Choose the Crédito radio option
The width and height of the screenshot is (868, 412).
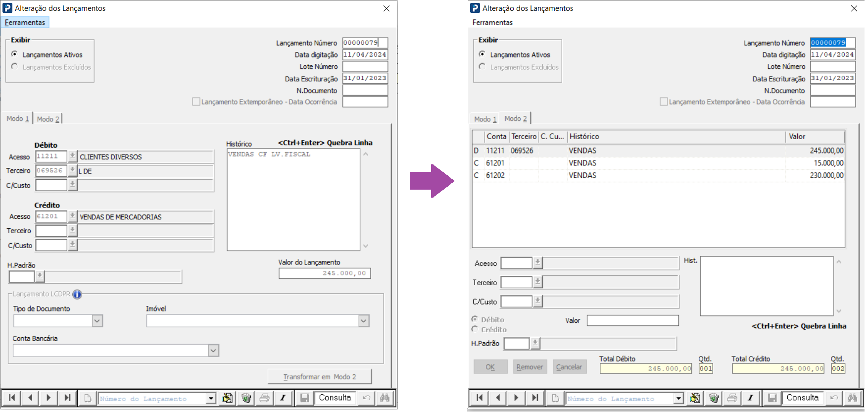[475, 329]
